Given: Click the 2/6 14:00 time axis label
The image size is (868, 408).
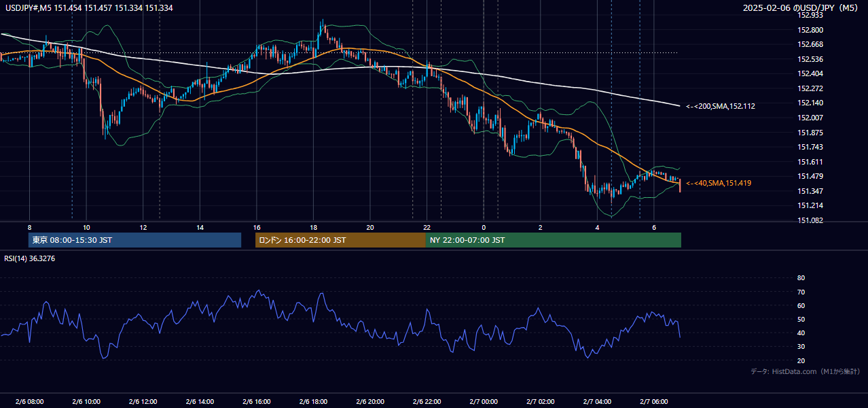Looking at the screenshot, I should [200, 401].
